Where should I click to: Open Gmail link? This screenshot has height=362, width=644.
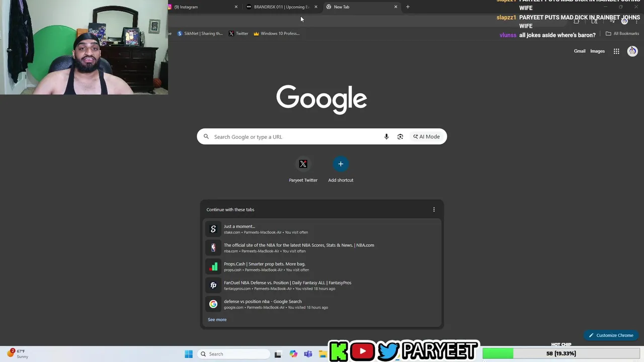(x=580, y=51)
